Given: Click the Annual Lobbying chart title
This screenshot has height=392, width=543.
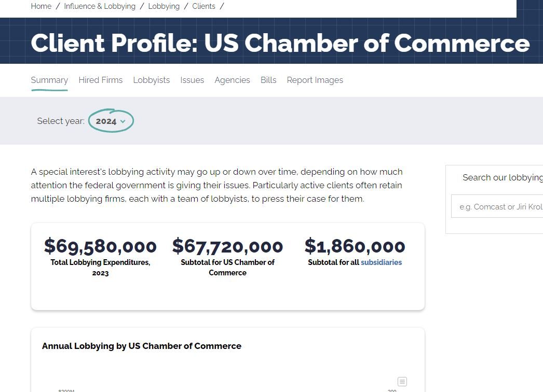Looking at the screenshot, I should [142, 346].
